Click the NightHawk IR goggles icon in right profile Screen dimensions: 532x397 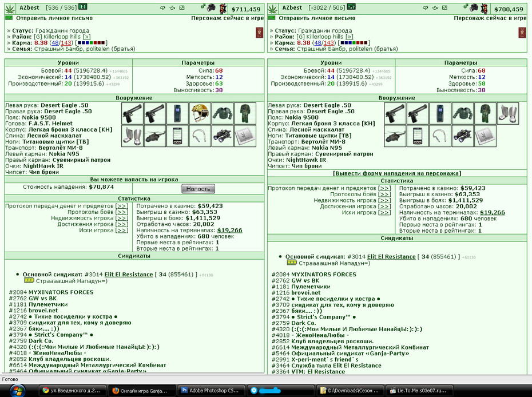click(462, 136)
